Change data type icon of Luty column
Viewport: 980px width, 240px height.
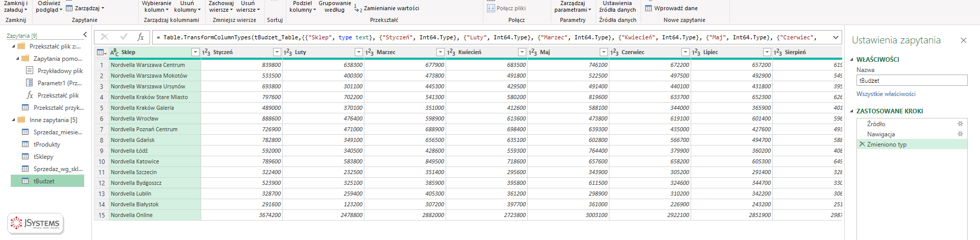coord(288,52)
